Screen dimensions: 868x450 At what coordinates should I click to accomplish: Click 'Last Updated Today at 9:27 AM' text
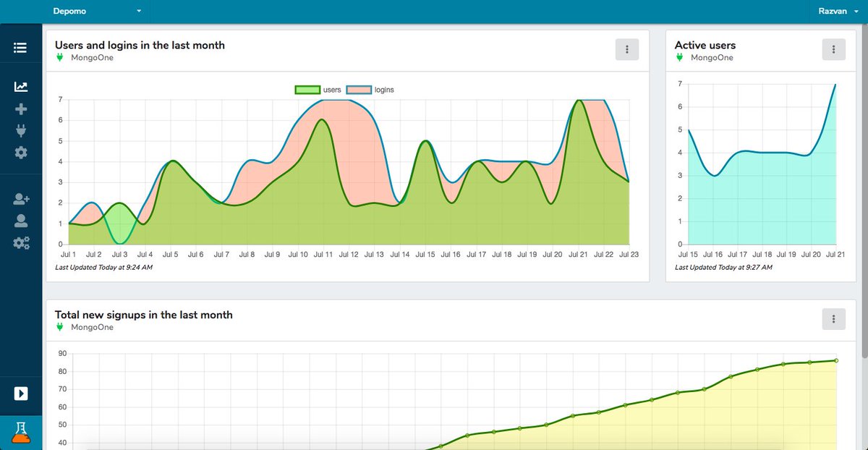coord(723,267)
